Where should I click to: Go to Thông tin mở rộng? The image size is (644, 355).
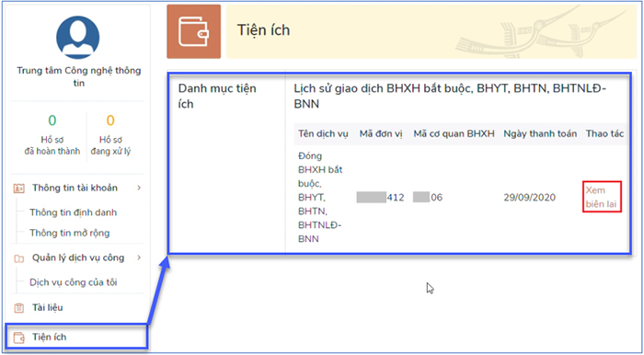69,233
